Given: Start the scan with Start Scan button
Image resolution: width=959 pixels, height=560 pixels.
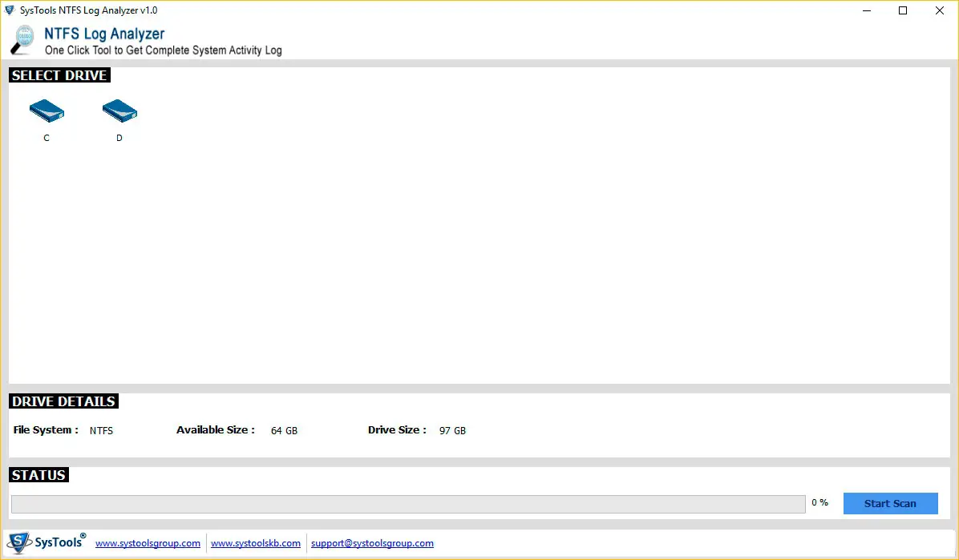Looking at the screenshot, I should [890, 503].
